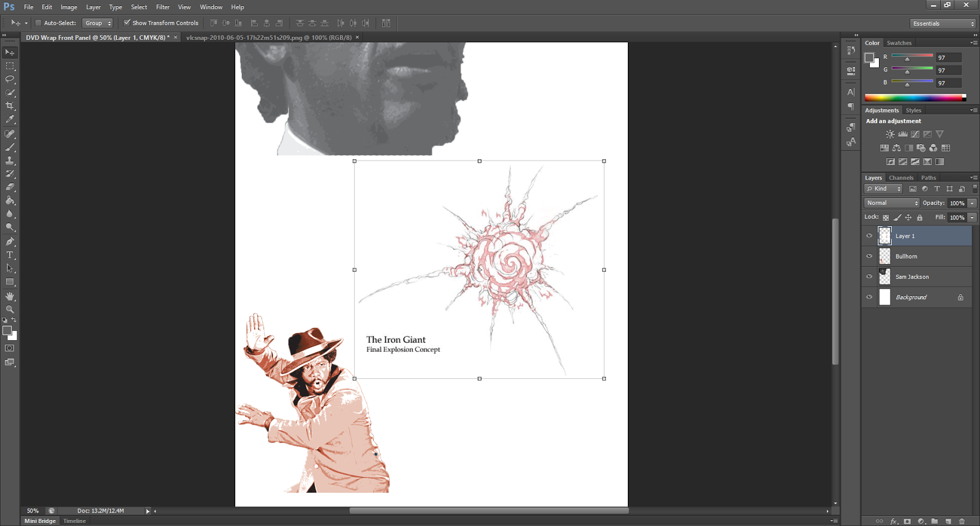Select the Horizontal Type tool

click(x=10, y=255)
